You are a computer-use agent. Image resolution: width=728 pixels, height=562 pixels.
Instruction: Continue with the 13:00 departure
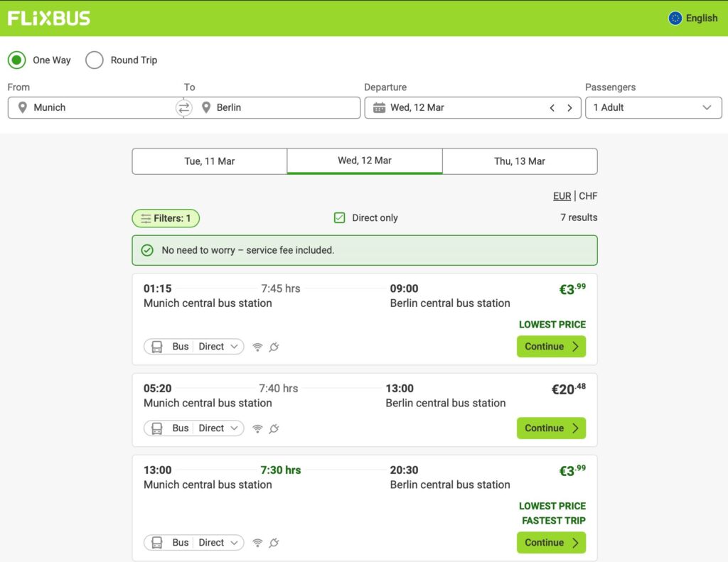click(551, 543)
